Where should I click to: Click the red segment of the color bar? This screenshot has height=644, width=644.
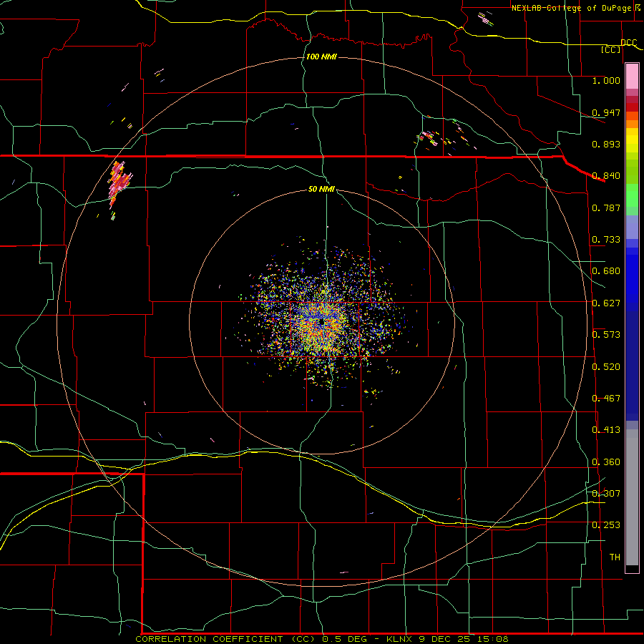632,107
